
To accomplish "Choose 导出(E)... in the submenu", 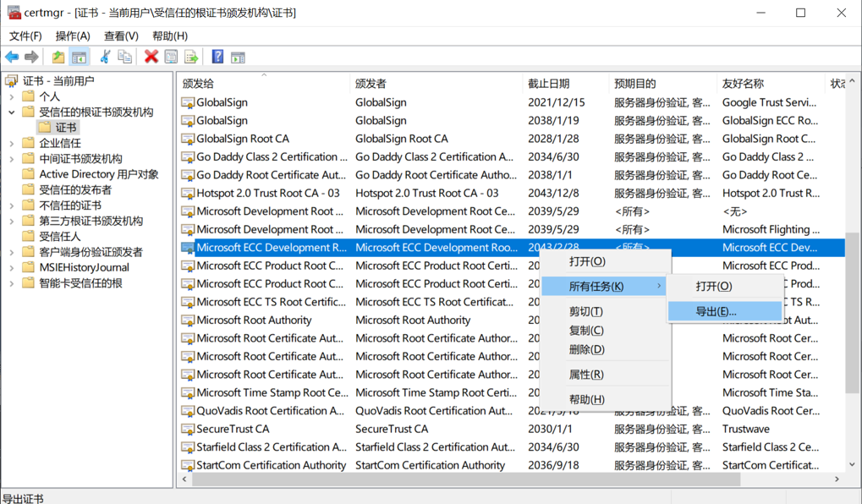I will 725,311.
